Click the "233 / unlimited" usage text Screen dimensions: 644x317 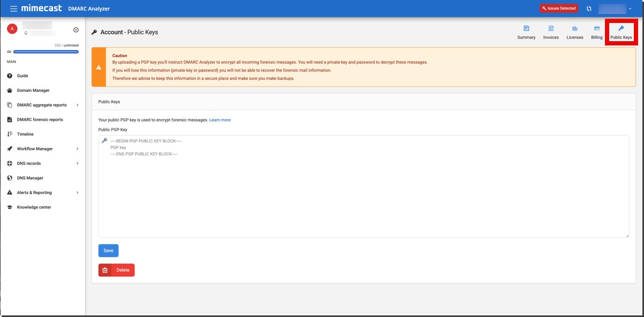click(x=66, y=45)
